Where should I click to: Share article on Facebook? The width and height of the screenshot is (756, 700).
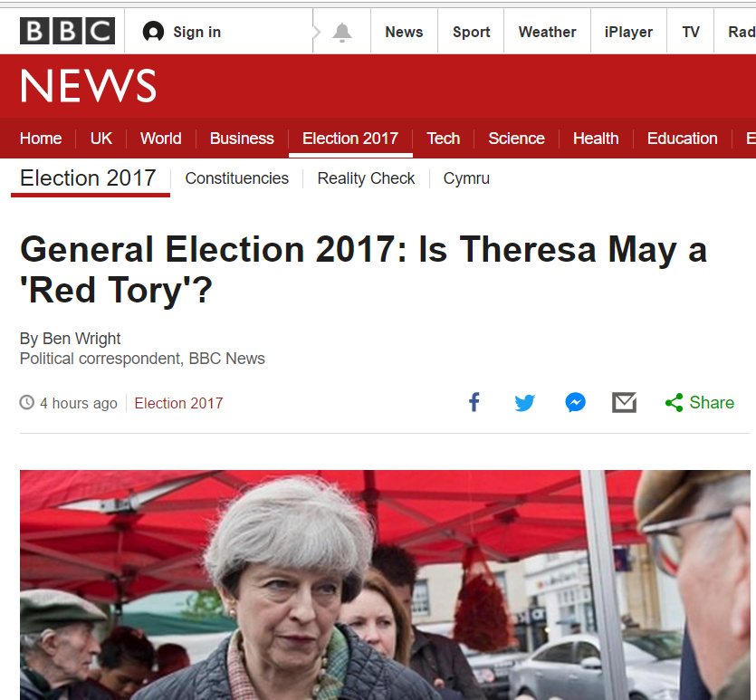[x=474, y=403]
